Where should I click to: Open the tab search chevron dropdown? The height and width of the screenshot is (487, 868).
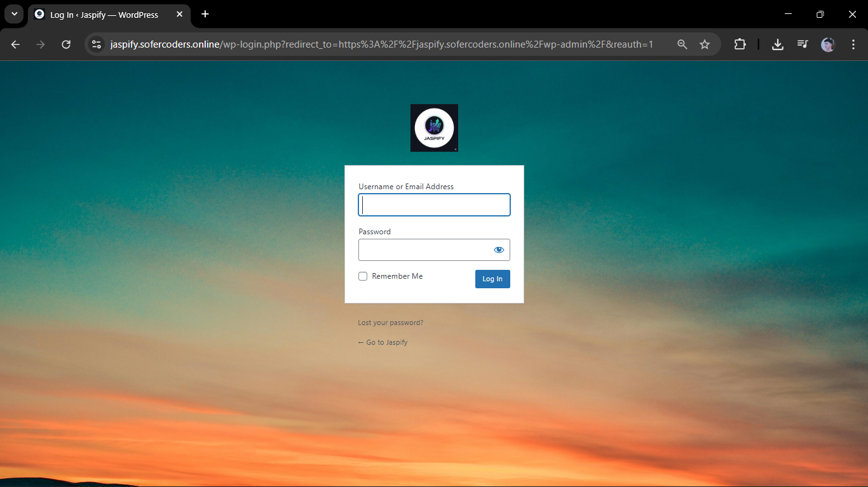(x=14, y=14)
